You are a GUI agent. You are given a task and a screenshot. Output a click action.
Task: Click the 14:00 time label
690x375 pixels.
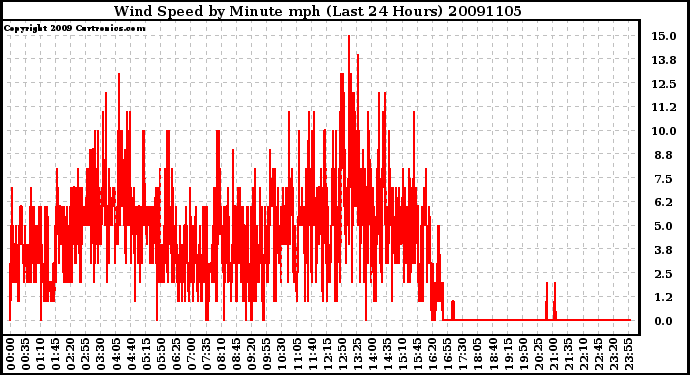(x=372, y=354)
